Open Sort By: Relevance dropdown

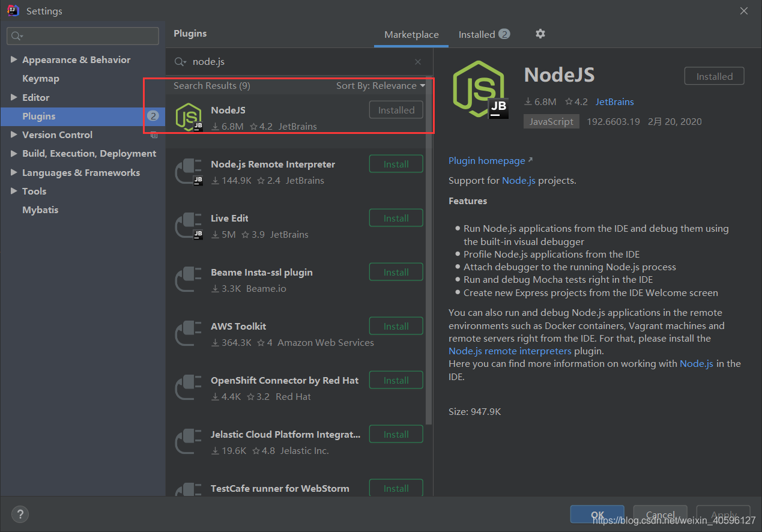pyautogui.click(x=381, y=86)
